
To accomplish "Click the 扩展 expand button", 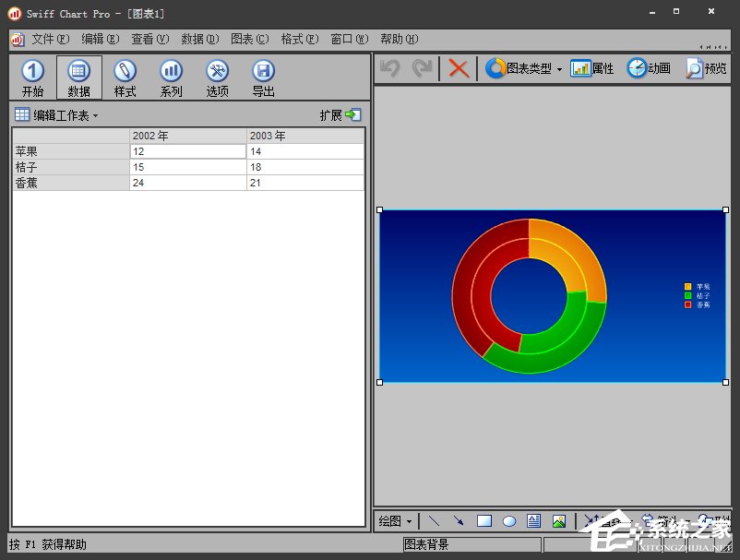I will coord(340,115).
